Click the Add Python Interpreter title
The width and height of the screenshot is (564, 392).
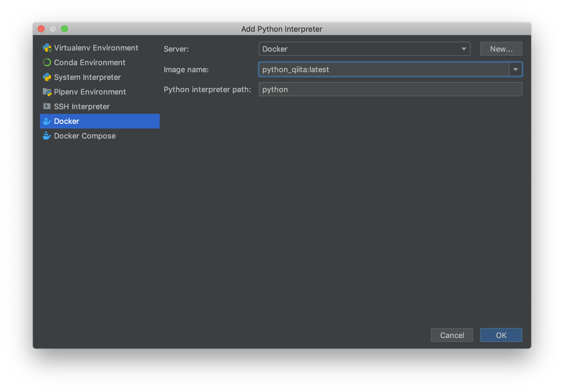(282, 29)
